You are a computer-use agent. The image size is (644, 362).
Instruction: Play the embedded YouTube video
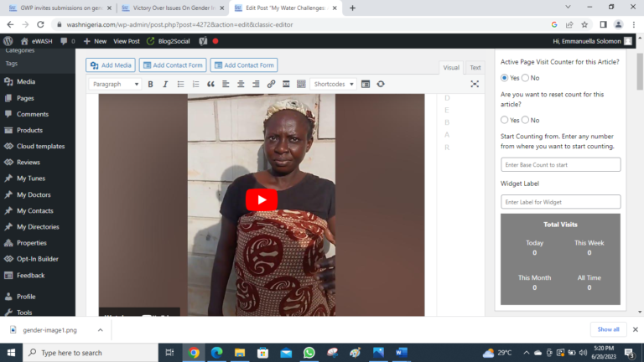coord(262,199)
